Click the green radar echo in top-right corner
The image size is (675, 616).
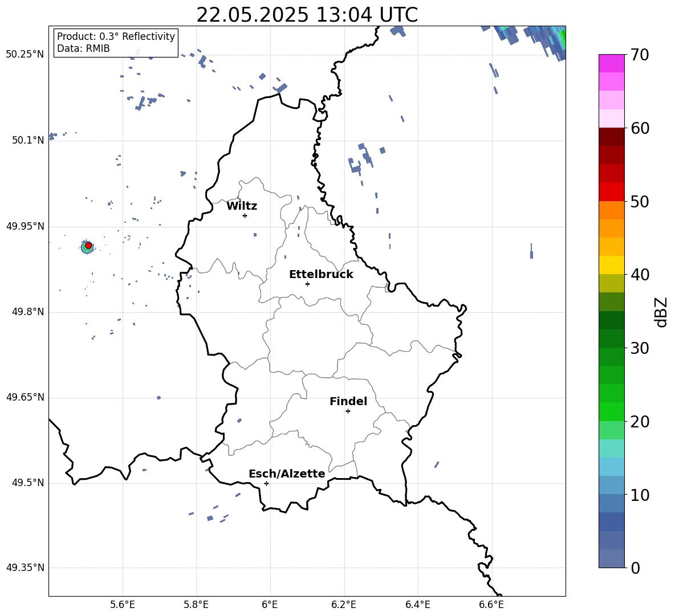pos(562,39)
